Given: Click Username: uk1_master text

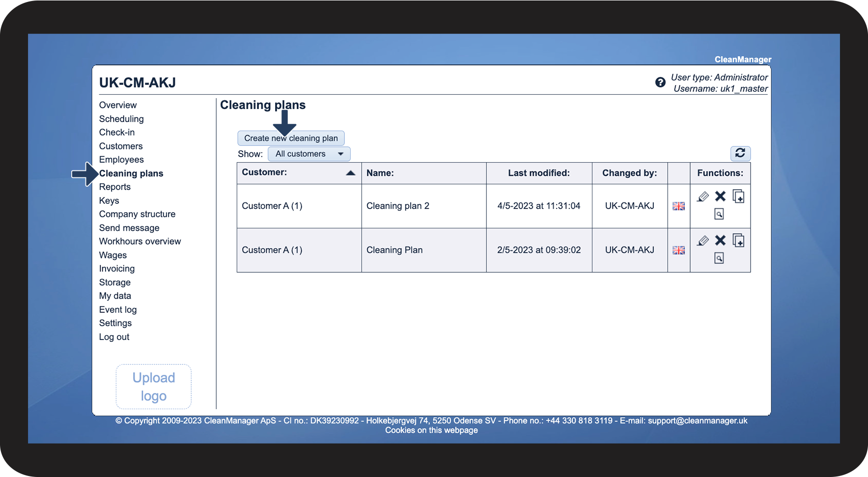Looking at the screenshot, I should click(721, 89).
